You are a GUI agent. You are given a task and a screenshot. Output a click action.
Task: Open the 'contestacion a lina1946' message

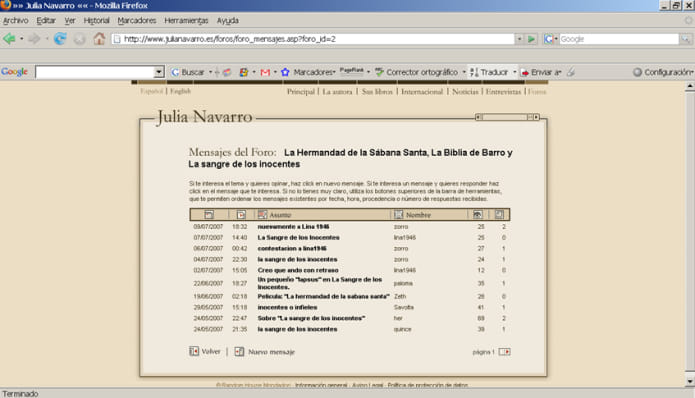point(292,248)
